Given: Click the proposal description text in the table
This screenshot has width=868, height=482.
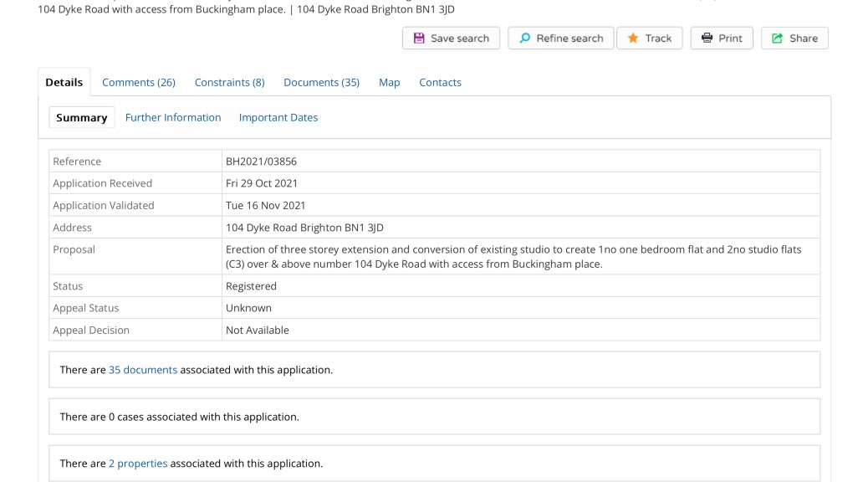Looking at the screenshot, I should click(x=513, y=256).
